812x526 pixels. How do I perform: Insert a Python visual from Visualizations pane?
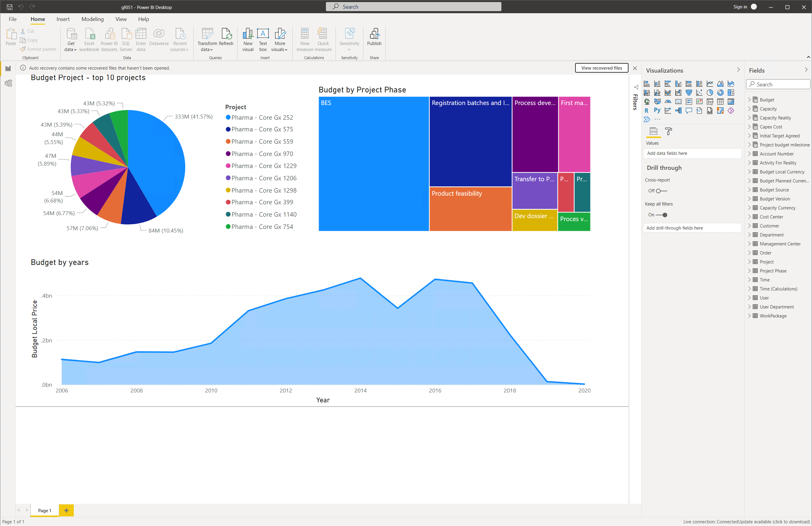(x=657, y=110)
